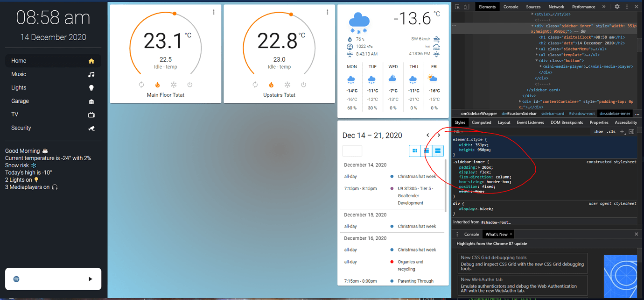Toggle the .cls element classes panel

(x=610, y=132)
